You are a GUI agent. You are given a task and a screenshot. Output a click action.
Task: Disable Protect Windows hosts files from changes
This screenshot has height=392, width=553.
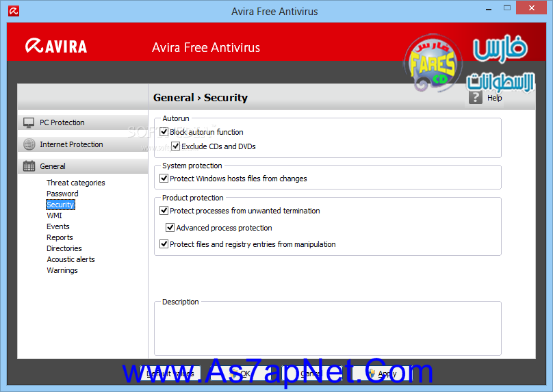164,179
